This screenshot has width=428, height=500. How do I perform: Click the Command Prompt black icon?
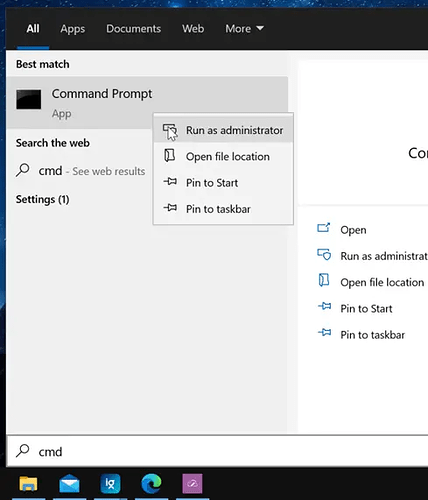(29, 99)
